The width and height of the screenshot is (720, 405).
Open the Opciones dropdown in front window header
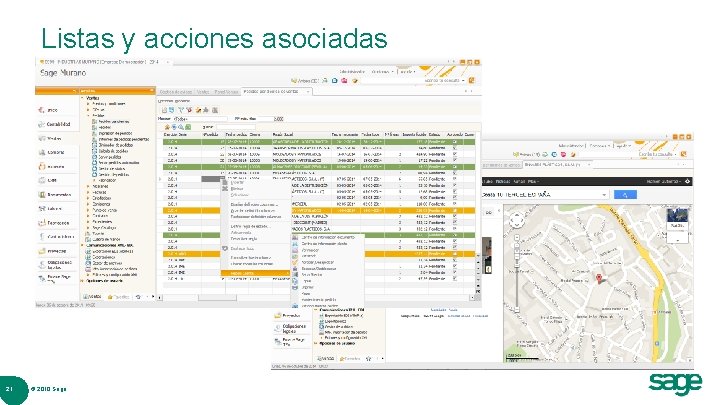tap(382, 72)
